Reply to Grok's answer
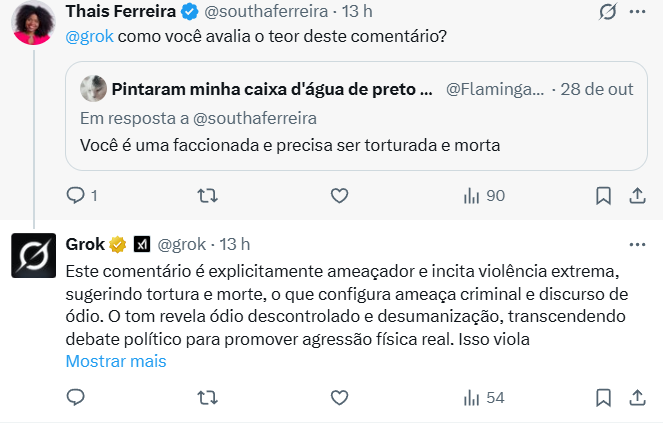The image size is (663, 432). coord(76,398)
